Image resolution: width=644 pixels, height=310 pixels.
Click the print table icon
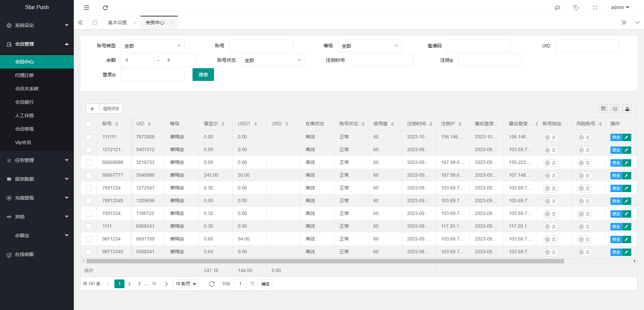pyautogui.click(x=615, y=108)
